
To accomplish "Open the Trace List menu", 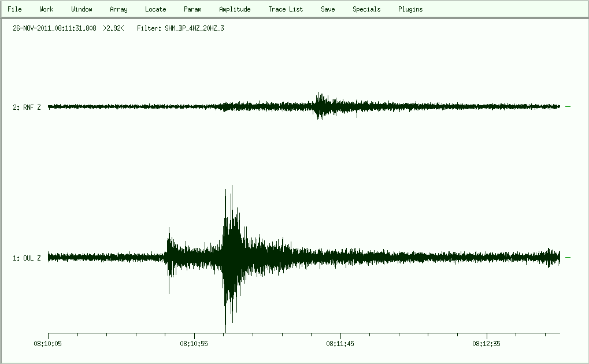I will click(x=286, y=9).
